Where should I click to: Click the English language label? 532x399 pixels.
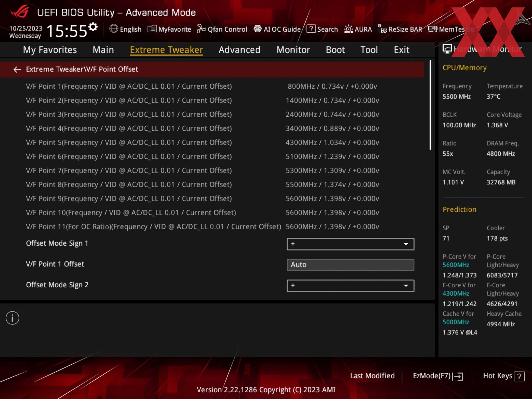point(131,29)
